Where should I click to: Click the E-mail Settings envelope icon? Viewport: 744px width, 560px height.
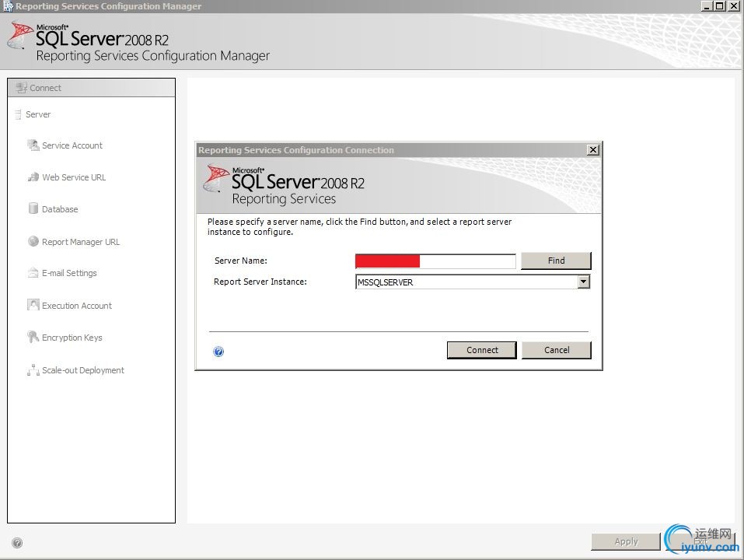[x=33, y=273]
